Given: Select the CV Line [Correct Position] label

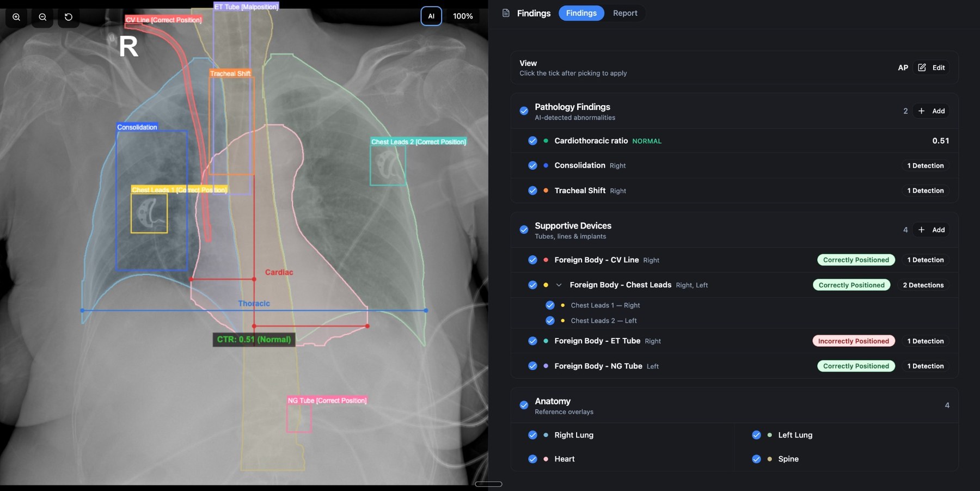Looking at the screenshot, I should click(x=163, y=20).
